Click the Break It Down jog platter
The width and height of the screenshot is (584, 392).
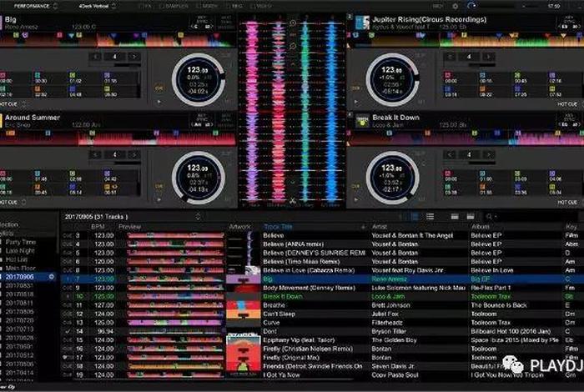[x=393, y=178]
